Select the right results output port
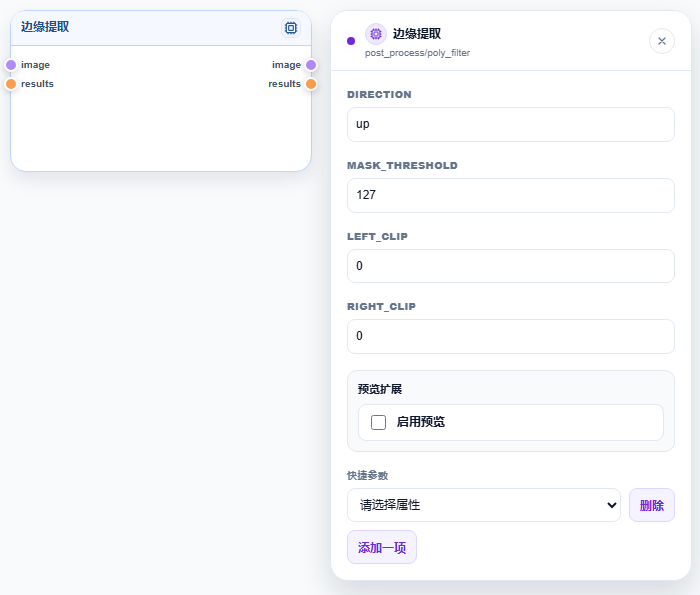The width and height of the screenshot is (700, 595). [x=311, y=84]
